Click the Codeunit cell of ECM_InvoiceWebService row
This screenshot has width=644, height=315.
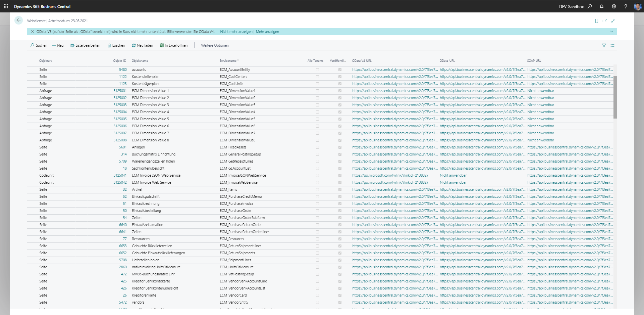[46, 182]
